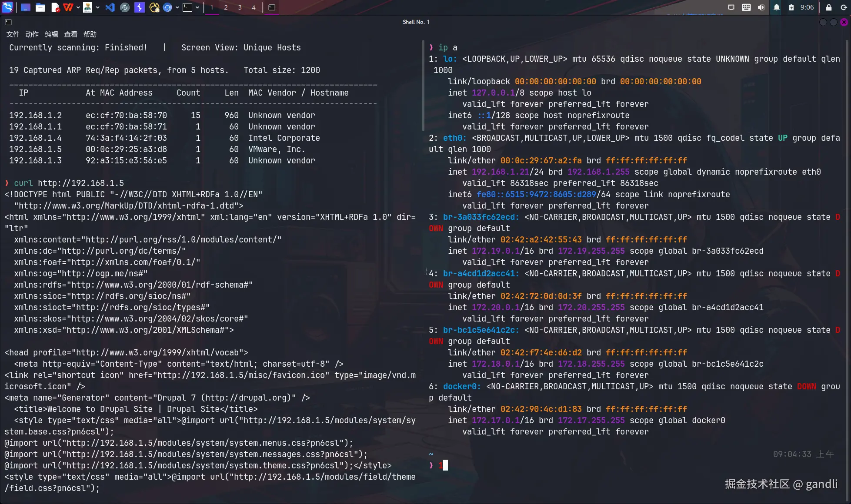The image size is (851, 504).
Task: Expand the dropdown next to WPS icon
Action: (78, 7)
